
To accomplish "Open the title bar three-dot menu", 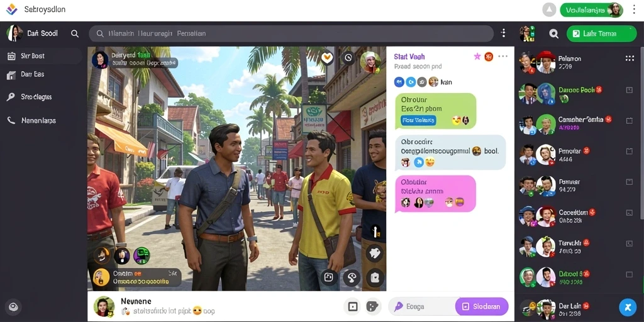I will (635, 10).
